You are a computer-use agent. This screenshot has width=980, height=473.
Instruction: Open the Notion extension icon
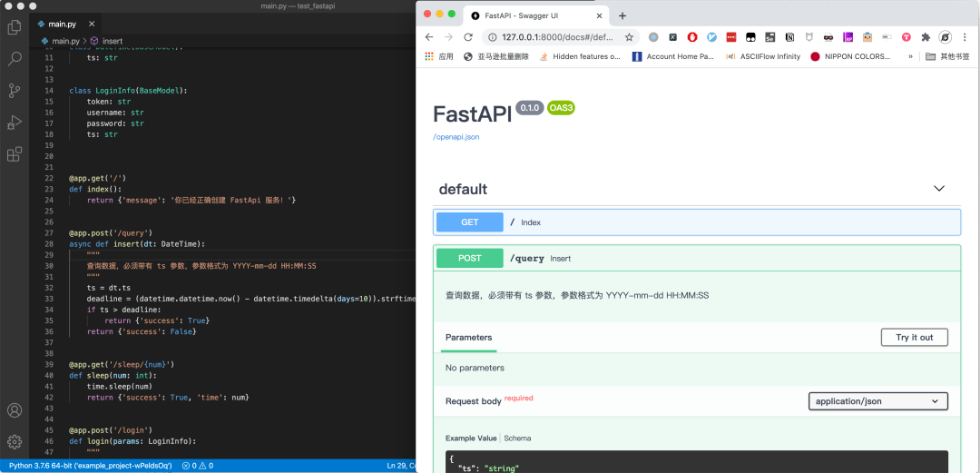click(789, 37)
